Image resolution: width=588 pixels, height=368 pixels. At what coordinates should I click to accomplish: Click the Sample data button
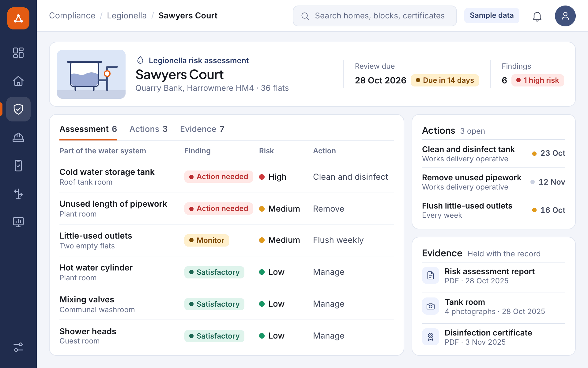pos(492,15)
